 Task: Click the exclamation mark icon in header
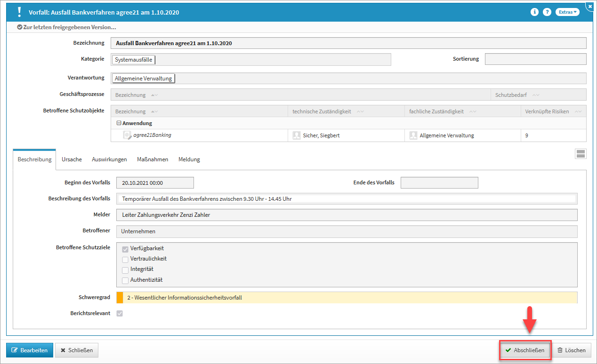tap(19, 12)
